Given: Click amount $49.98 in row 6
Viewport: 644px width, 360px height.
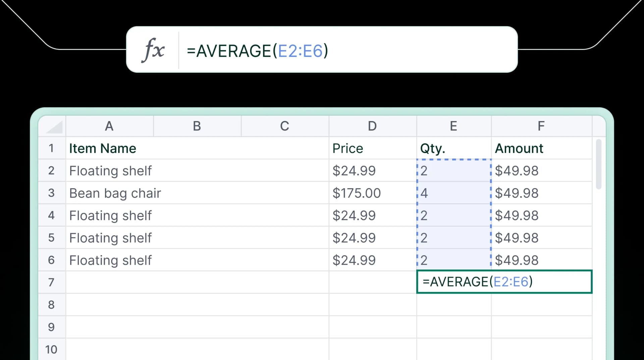Looking at the screenshot, I should click(541, 260).
